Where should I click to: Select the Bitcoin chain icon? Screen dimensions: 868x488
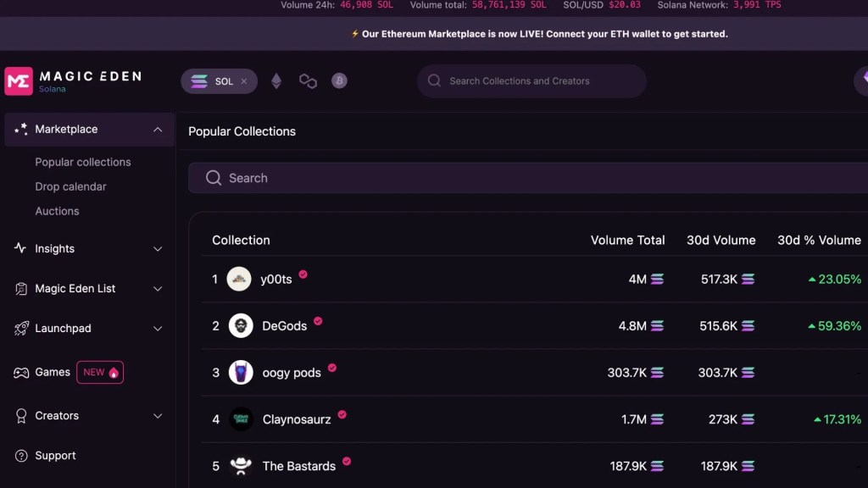[x=339, y=81]
